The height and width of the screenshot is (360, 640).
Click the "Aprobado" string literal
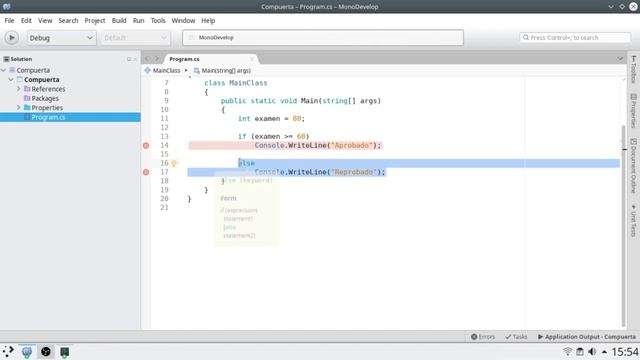[x=352, y=145]
